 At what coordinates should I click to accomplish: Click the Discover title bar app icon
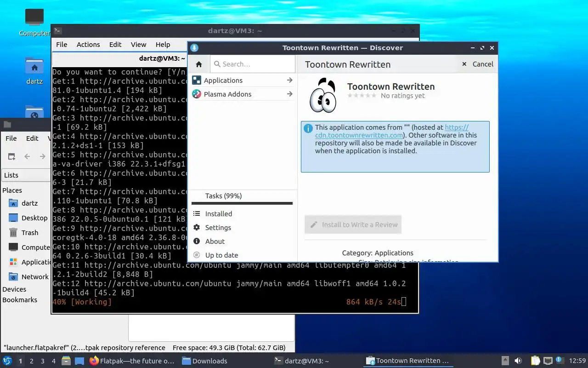pyautogui.click(x=194, y=48)
